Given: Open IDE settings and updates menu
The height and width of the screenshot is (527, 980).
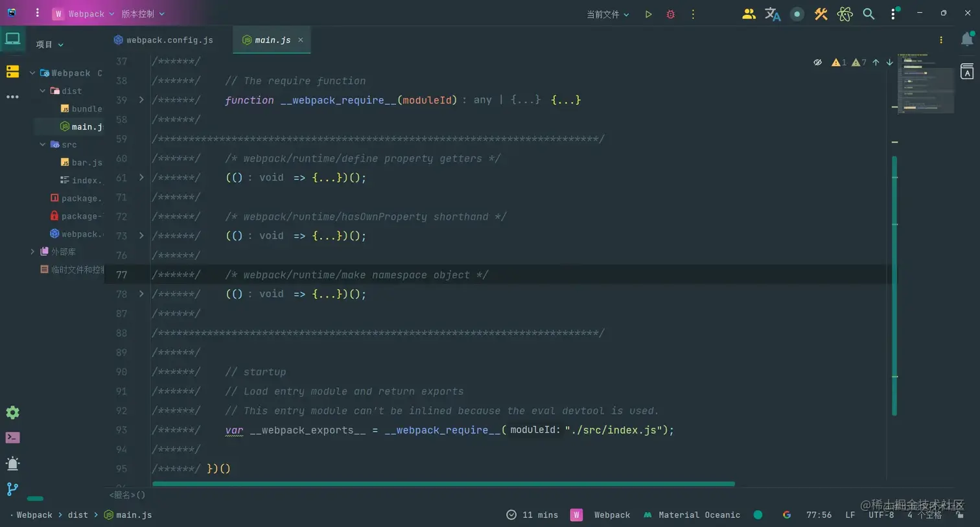Looking at the screenshot, I should click(894, 14).
